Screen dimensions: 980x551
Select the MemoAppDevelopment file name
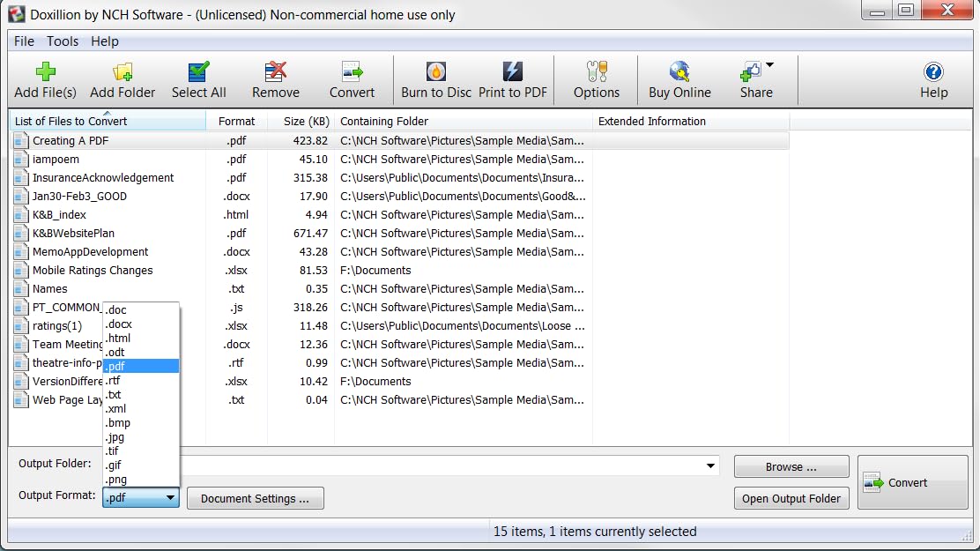pyautogui.click(x=91, y=251)
